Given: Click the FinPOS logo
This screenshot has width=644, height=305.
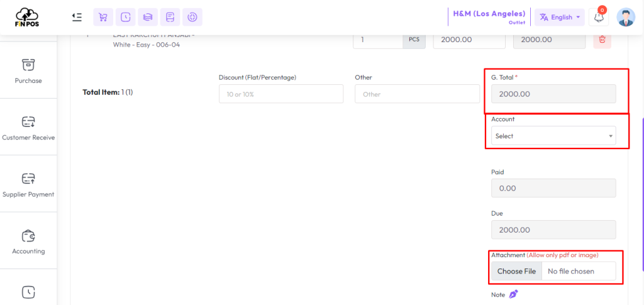Looking at the screenshot, I should click(x=27, y=17).
